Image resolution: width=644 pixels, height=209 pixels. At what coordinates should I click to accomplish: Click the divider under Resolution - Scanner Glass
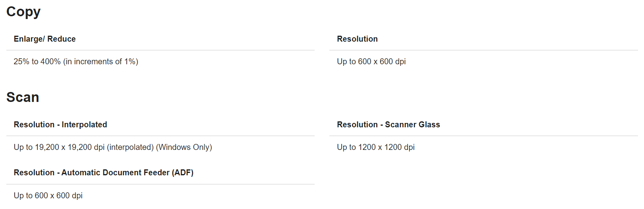point(483,136)
